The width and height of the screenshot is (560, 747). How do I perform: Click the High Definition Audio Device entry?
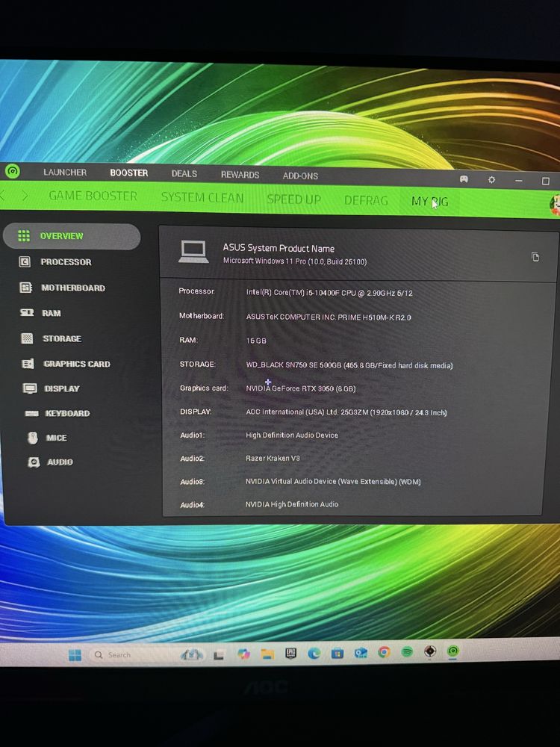point(292,435)
